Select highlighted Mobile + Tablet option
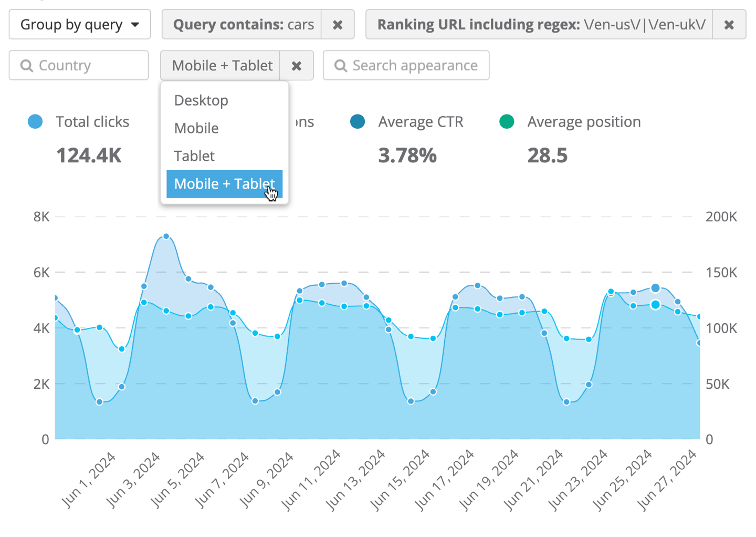 tap(225, 184)
